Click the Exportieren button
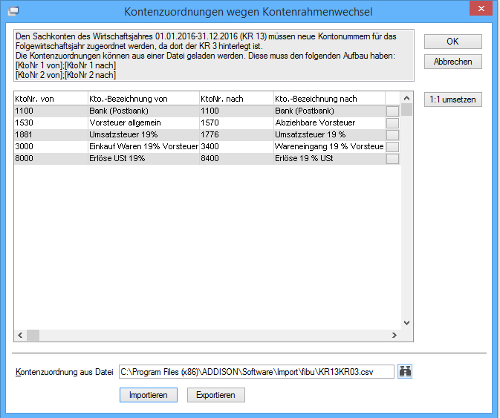Viewport: 500px width, 418px height. coord(216,395)
